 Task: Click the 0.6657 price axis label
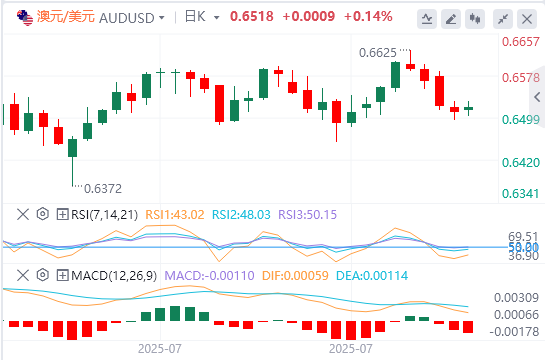click(521, 42)
